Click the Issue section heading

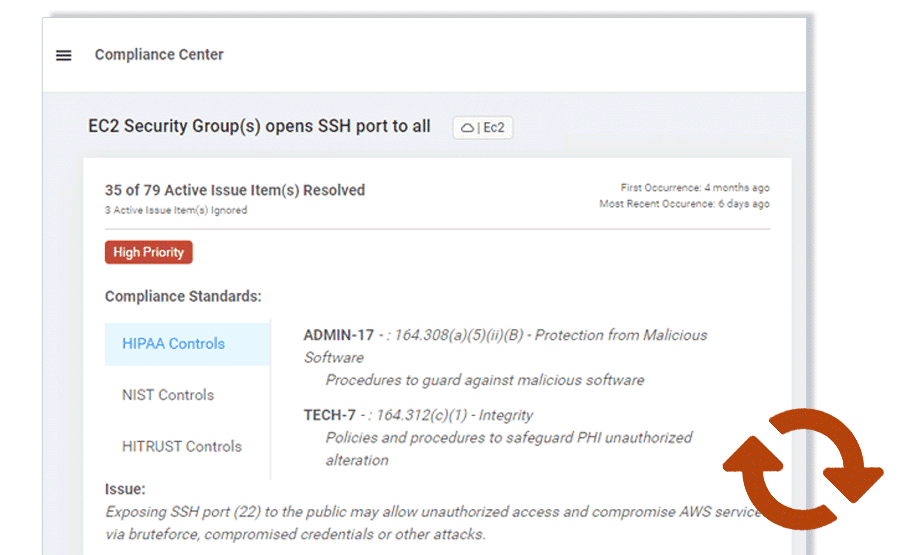click(125, 489)
